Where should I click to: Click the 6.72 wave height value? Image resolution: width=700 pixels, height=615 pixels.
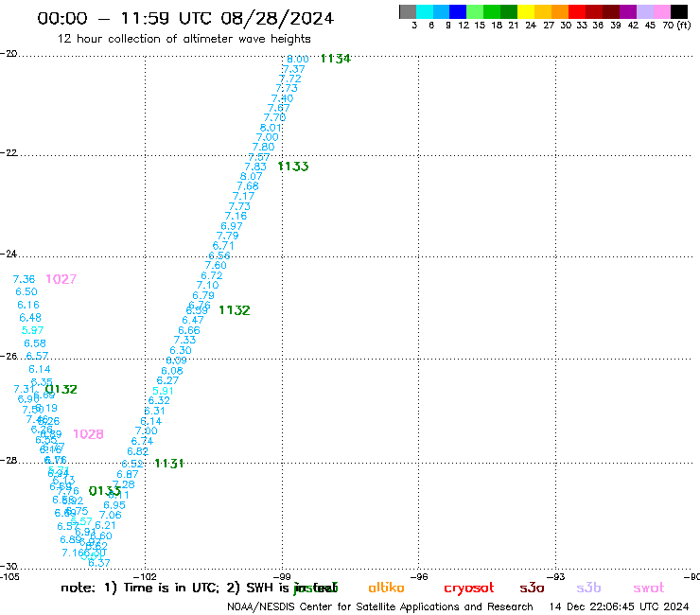coord(212,275)
